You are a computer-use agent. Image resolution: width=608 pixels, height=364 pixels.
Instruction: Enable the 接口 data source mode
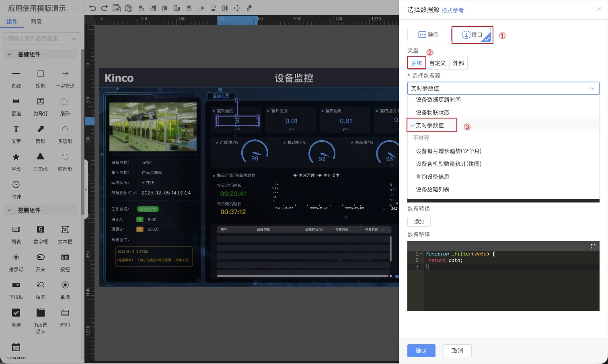coord(472,35)
